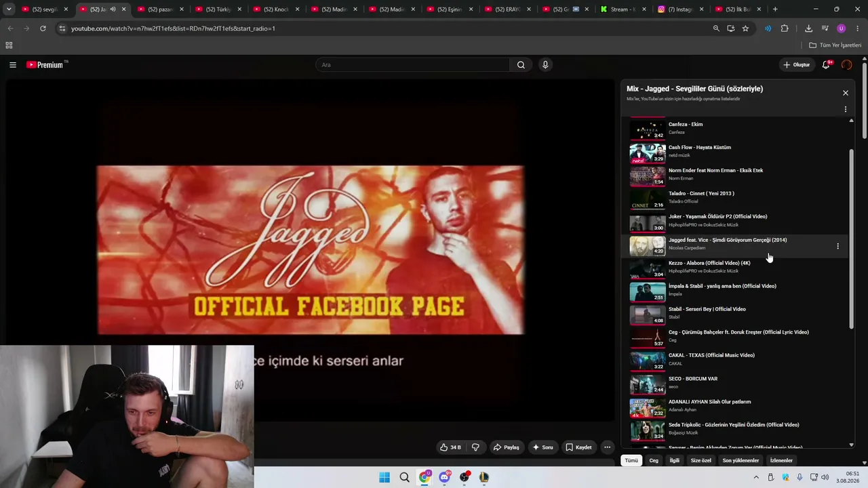Play SECO - BORCUM VAR

coord(736,383)
